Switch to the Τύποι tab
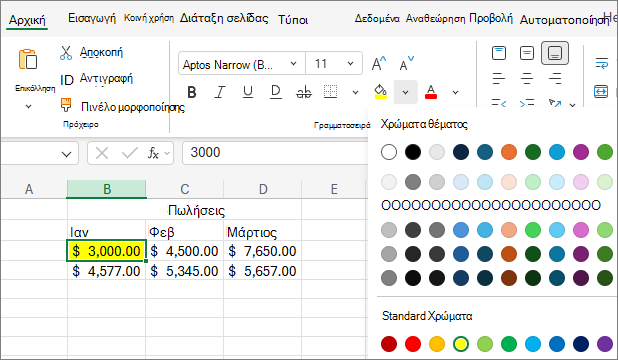Viewport: 618px width, 360px height. (293, 19)
